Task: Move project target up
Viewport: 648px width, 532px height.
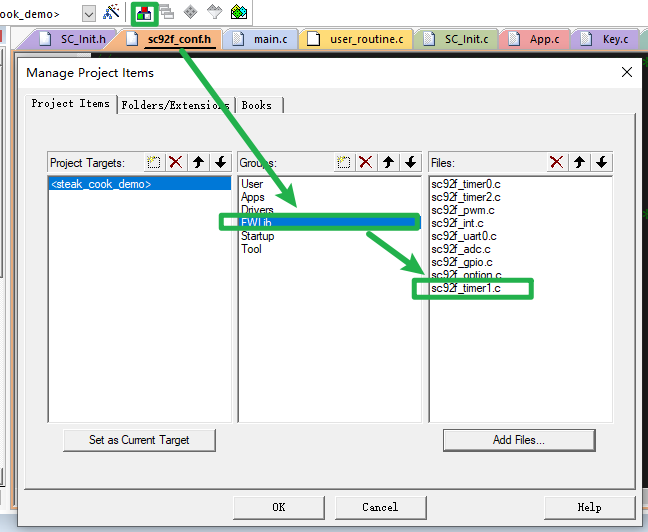Action: click(x=198, y=162)
